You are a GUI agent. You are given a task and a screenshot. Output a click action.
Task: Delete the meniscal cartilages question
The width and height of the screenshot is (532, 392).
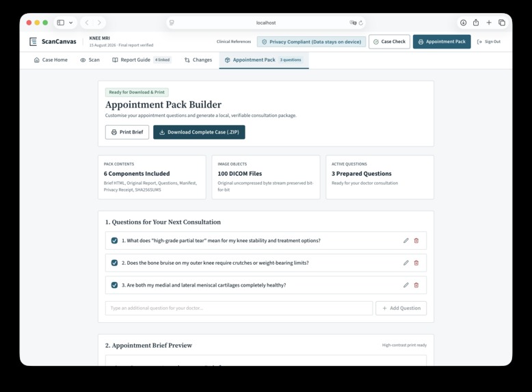point(416,285)
